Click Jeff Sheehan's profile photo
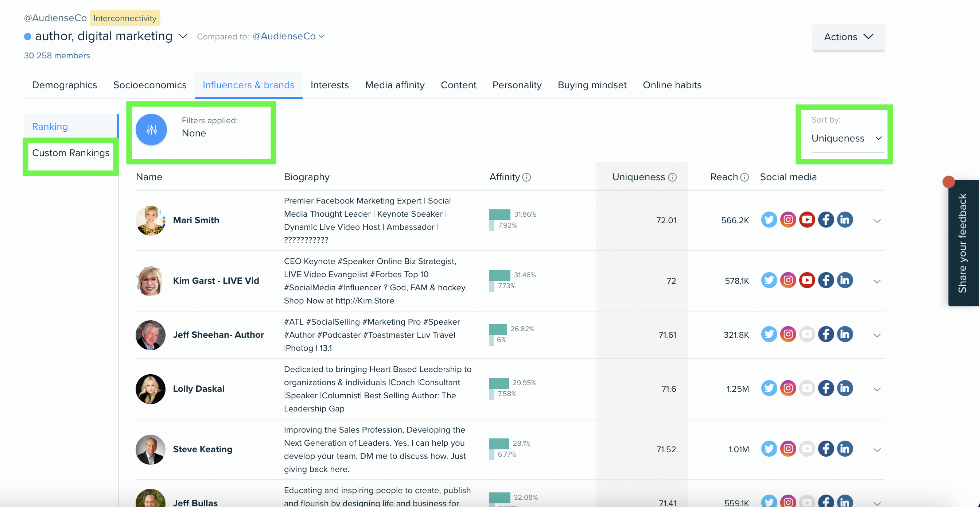980x507 pixels. point(150,335)
